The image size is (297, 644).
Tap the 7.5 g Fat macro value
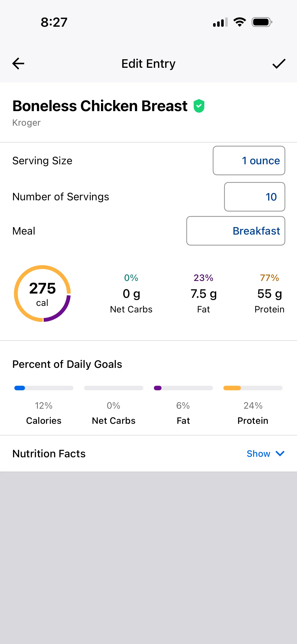pos(204,294)
